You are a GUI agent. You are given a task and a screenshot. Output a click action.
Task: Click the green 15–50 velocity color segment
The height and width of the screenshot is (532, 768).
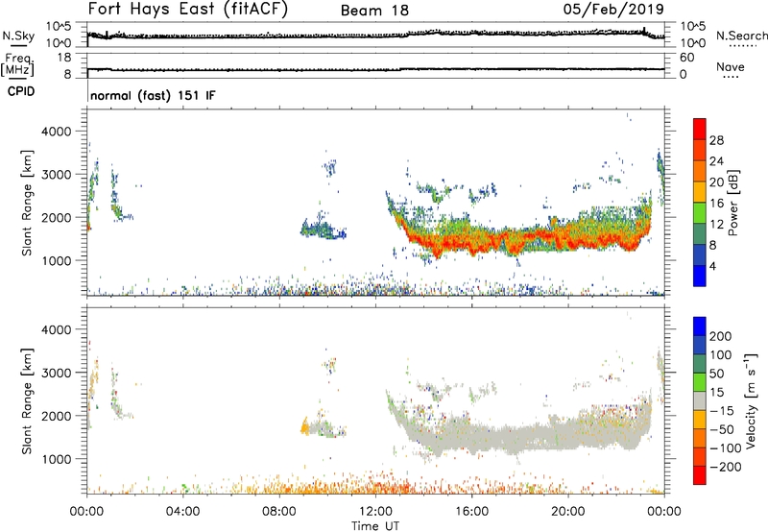click(x=700, y=382)
